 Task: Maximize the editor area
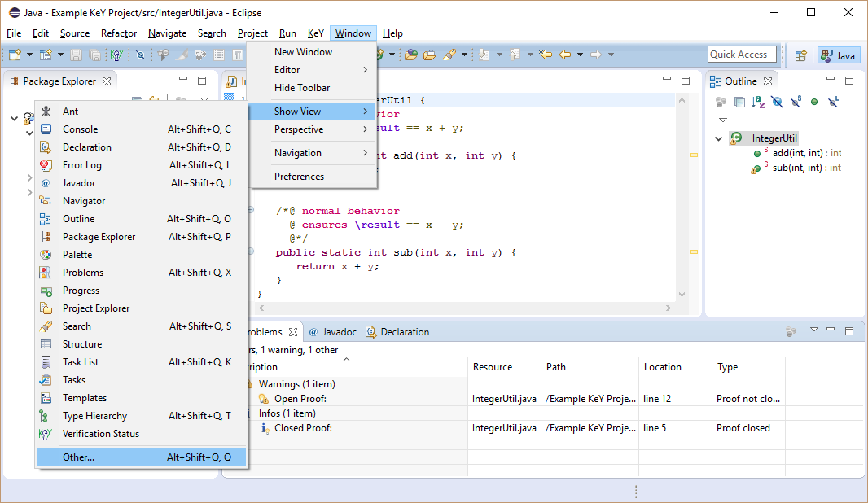(686, 81)
